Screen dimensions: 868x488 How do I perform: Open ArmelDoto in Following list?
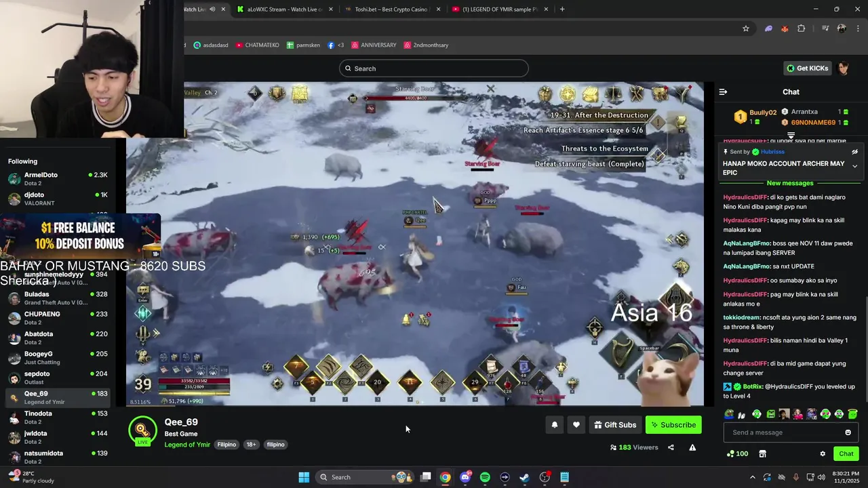pos(58,179)
